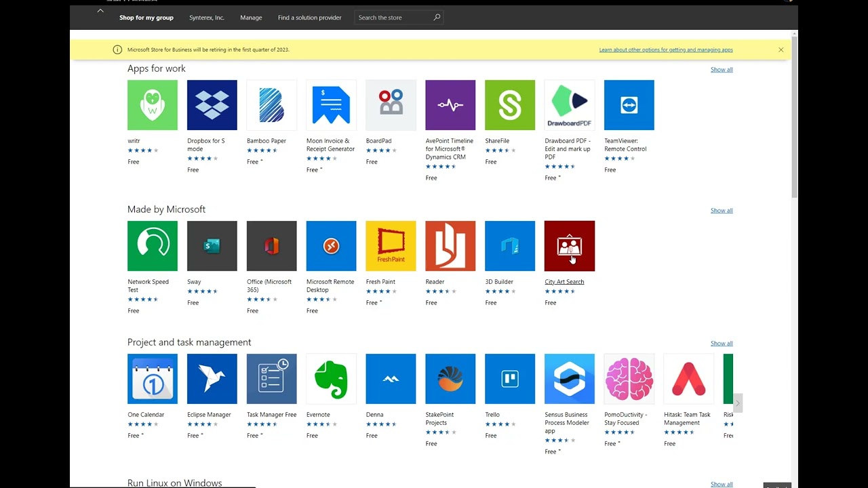Click the Fresh Paint app name
This screenshot has height=488, width=868.
380,282
